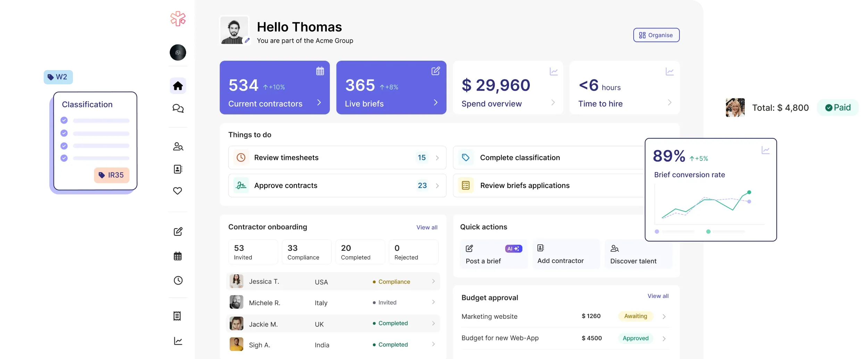Open the contacts address book icon in sidebar
Viewport: 868px width, 359px height.
[x=178, y=169]
